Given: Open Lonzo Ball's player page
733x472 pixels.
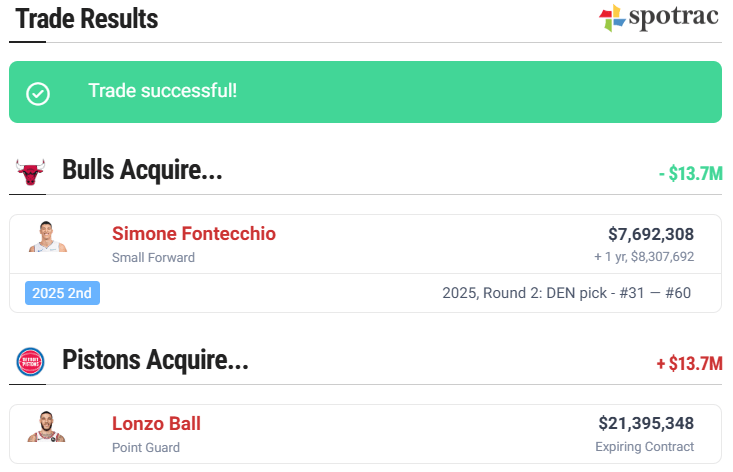Looking at the screenshot, I should [x=156, y=424].
